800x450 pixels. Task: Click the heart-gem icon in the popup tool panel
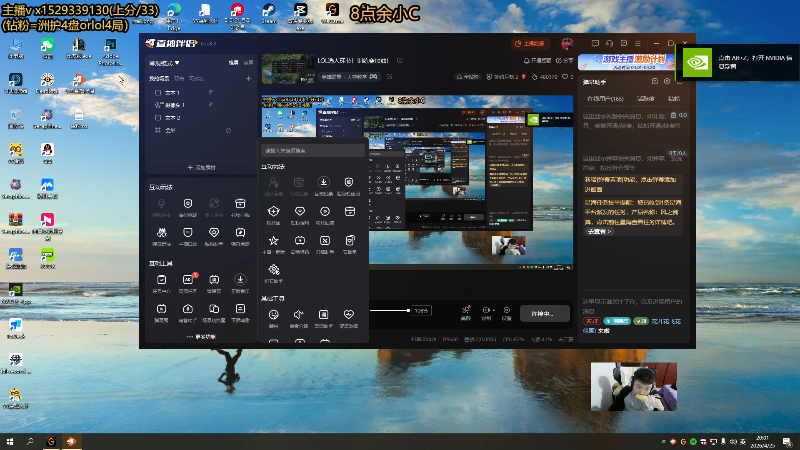tap(299, 211)
